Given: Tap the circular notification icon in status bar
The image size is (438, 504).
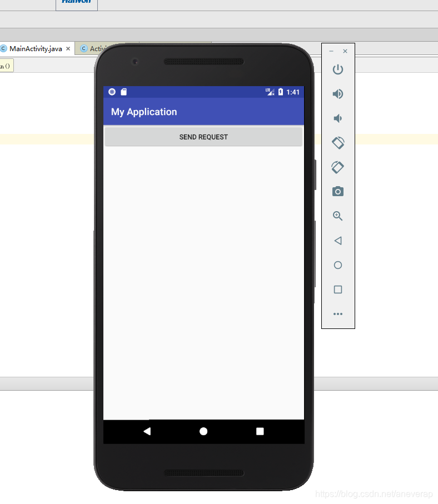Looking at the screenshot, I should click(x=112, y=92).
